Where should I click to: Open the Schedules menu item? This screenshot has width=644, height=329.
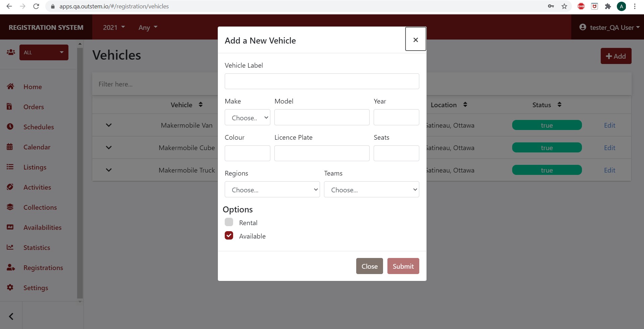(39, 127)
